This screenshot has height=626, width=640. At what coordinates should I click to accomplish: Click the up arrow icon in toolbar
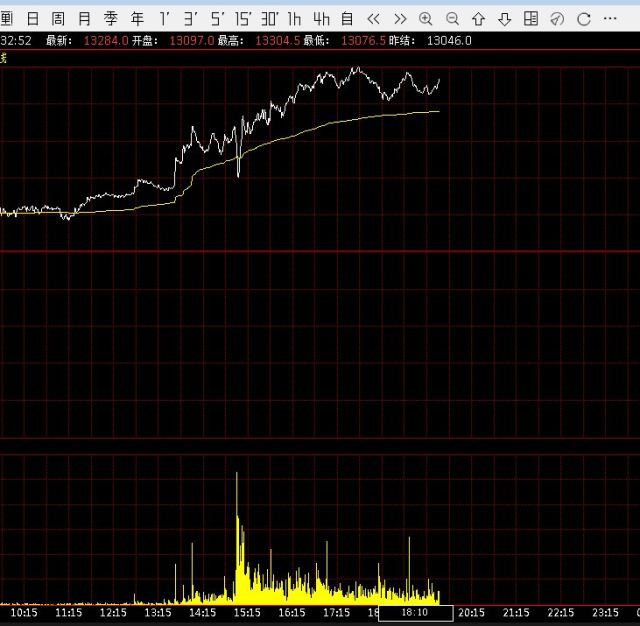478,19
